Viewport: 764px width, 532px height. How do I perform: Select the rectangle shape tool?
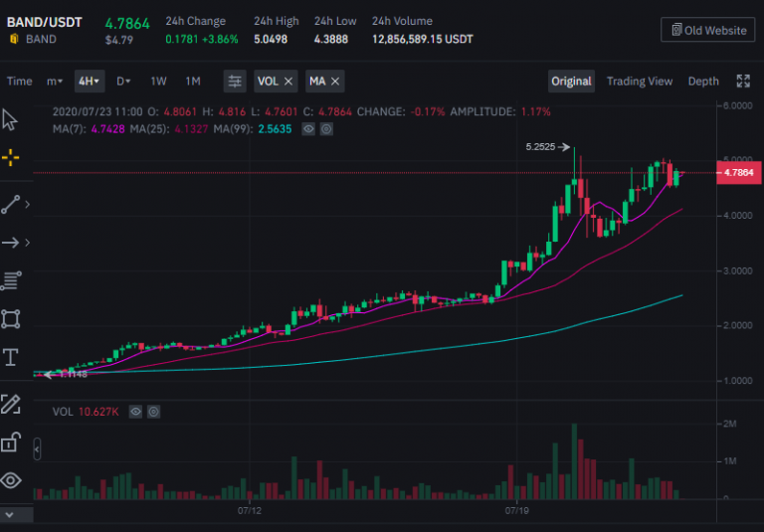pyautogui.click(x=11, y=319)
